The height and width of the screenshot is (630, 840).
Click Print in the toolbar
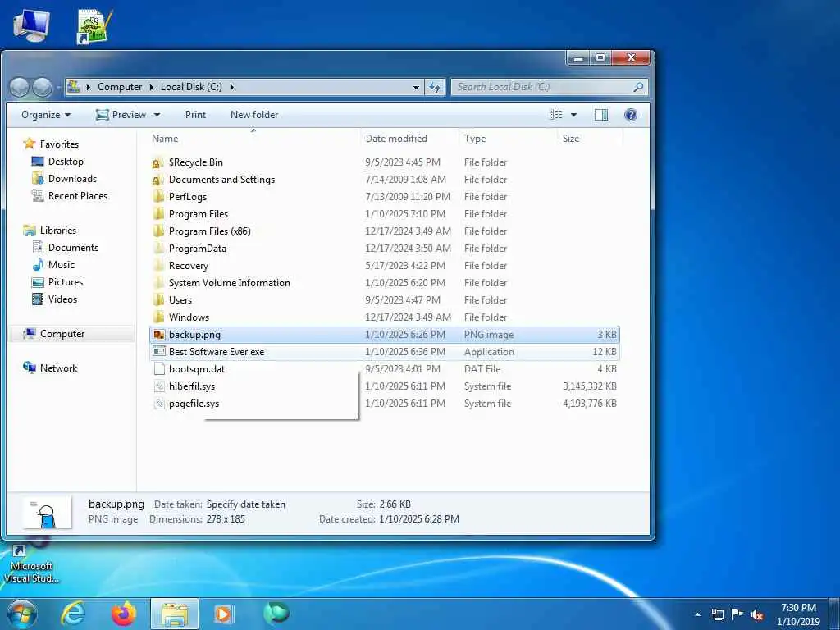point(195,115)
